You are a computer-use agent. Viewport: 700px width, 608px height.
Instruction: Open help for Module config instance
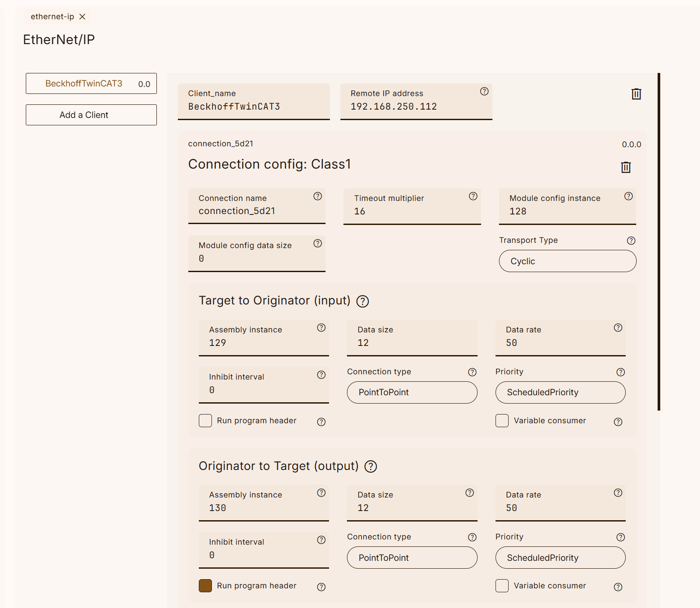pyautogui.click(x=628, y=196)
